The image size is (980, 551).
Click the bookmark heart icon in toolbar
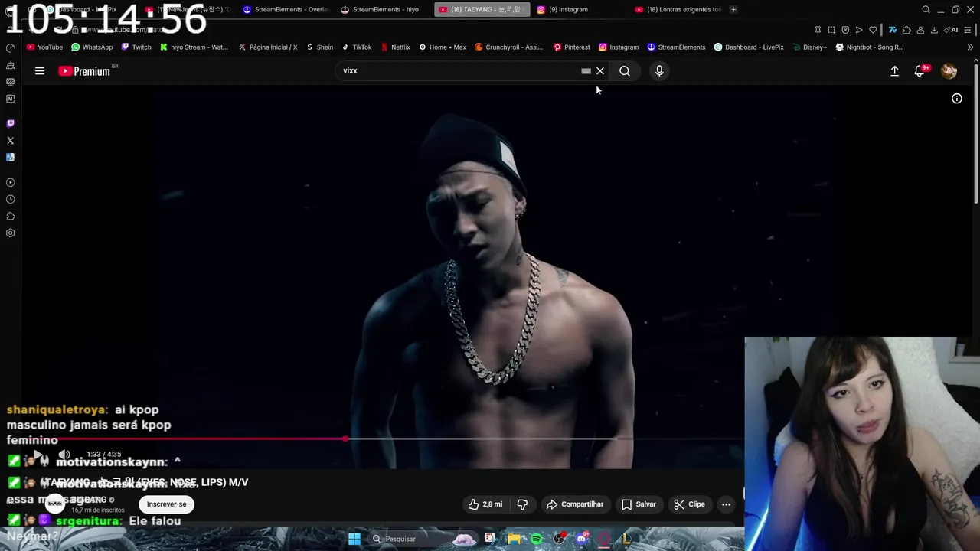(x=873, y=30)
